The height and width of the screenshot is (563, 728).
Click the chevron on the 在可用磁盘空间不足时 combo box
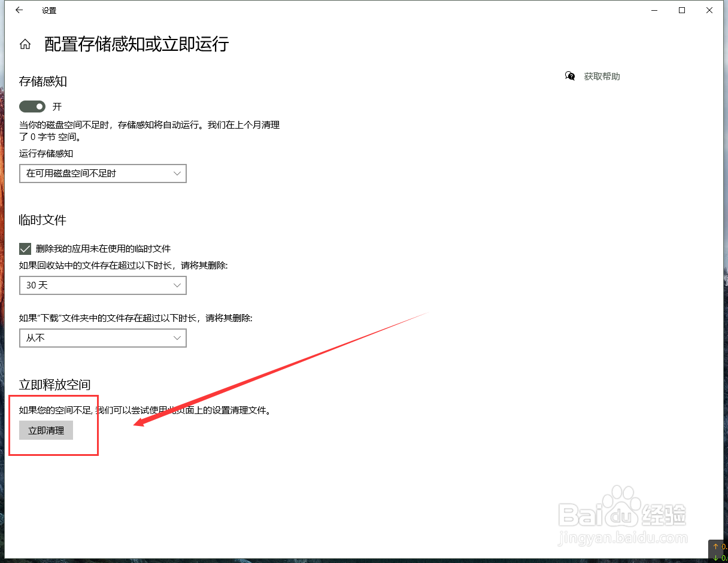click(x=178, y=174)
